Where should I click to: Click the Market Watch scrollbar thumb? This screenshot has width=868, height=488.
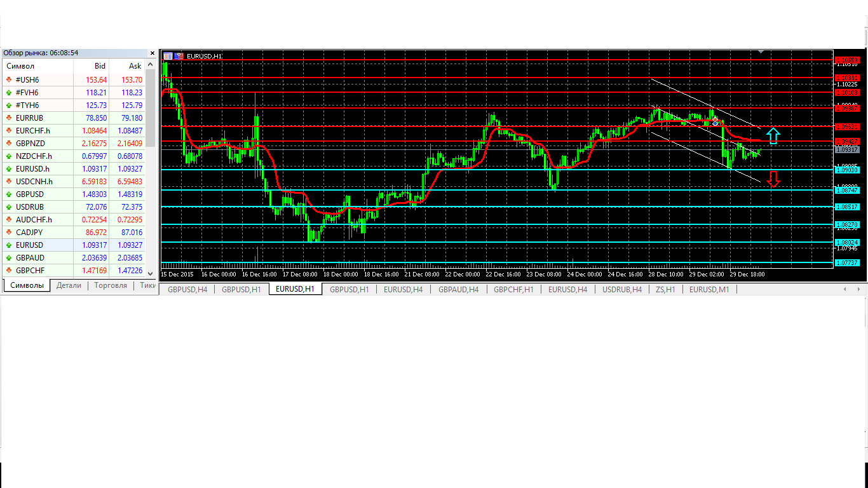click(x=151, y=108)
